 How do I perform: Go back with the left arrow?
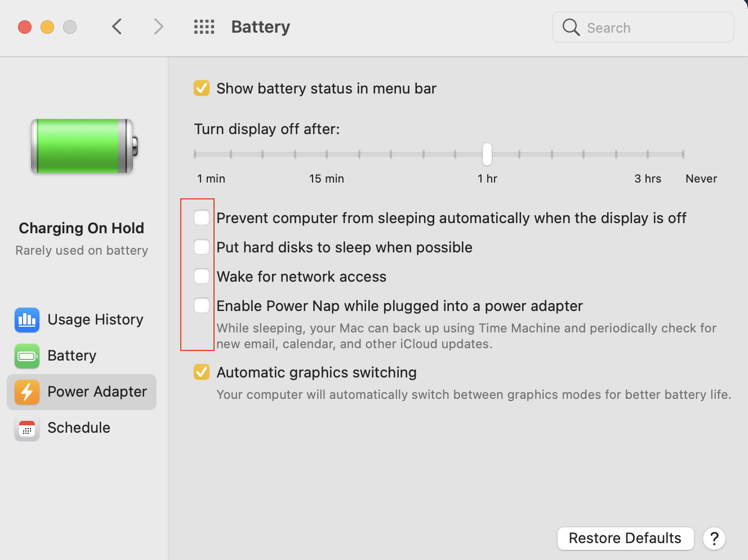[117, 26]
